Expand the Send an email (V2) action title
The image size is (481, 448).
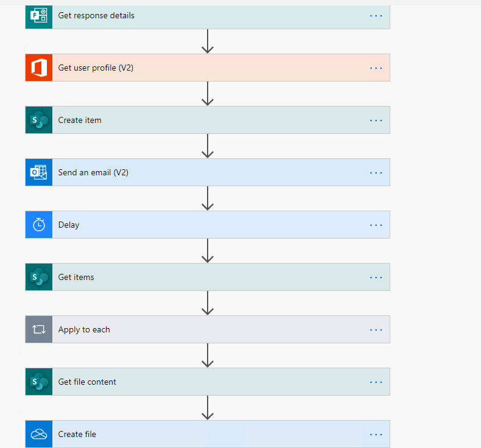pos(93,172)
